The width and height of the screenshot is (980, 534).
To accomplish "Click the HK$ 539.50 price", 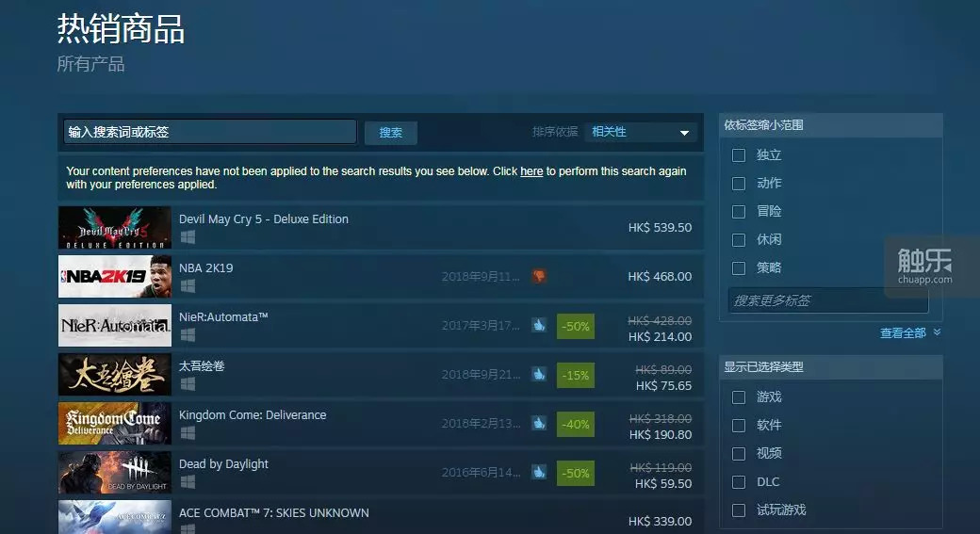I will (x=660, y=227).
